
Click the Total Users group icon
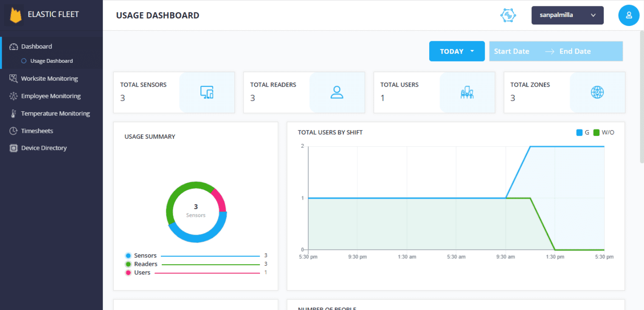[x=467, y=92]
